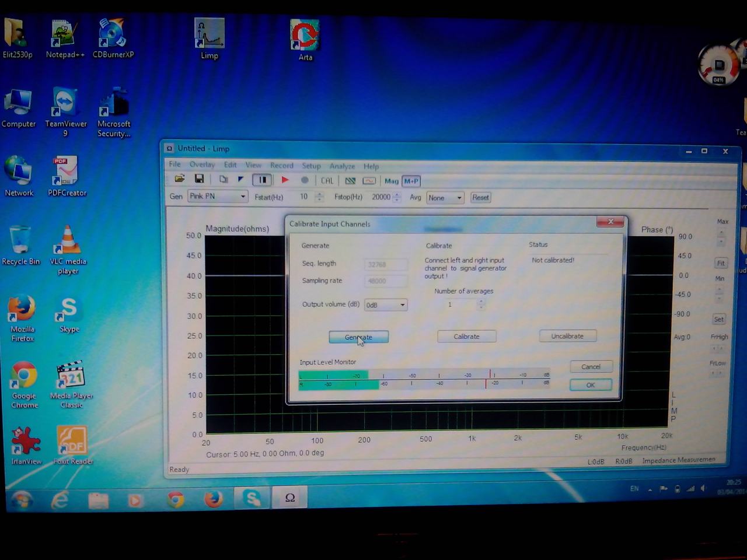This screenshot has width=747, height=560.
Task: Click the Set button
Action: 719,319
